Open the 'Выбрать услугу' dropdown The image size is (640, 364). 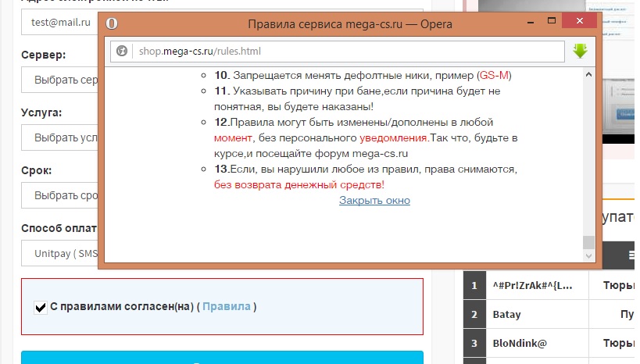tap(59, 137)
